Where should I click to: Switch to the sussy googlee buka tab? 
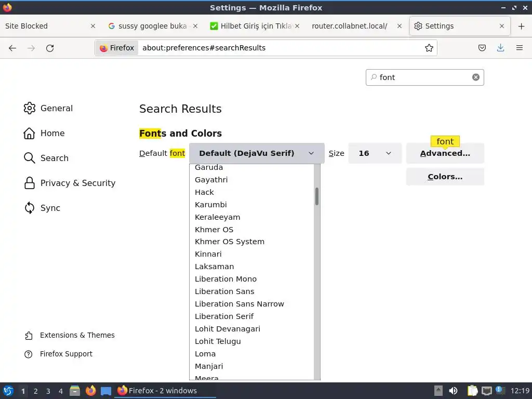pyautogui.click(x=153, y=26)
